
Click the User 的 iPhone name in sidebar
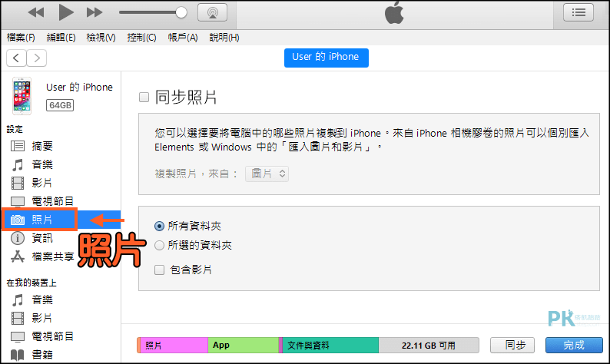pyautogui.click(x=79, y=87)
